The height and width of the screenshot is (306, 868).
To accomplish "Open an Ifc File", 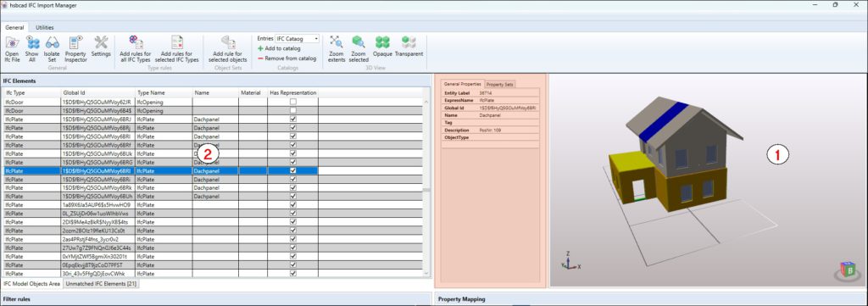I will pos(12,48).
